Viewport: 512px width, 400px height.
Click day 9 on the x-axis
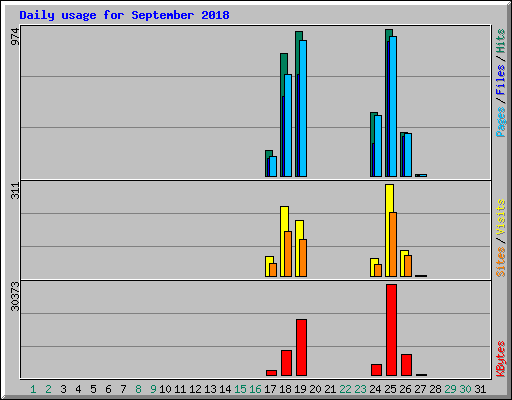click(153, 389)
